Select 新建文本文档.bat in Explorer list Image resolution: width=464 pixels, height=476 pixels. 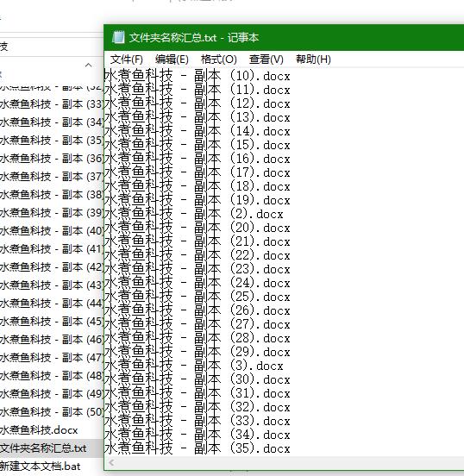pos(40,466)
